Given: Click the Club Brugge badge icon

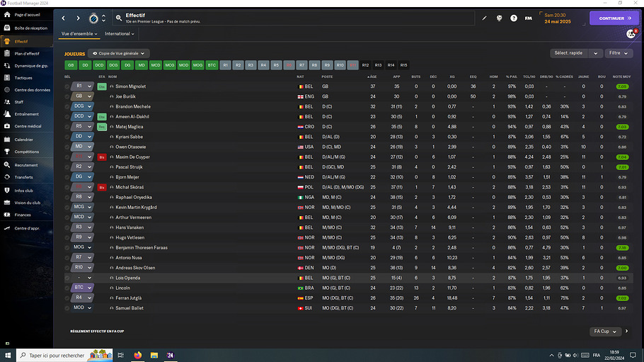Looking at the screenshot, I should click(x=94, y=18).
